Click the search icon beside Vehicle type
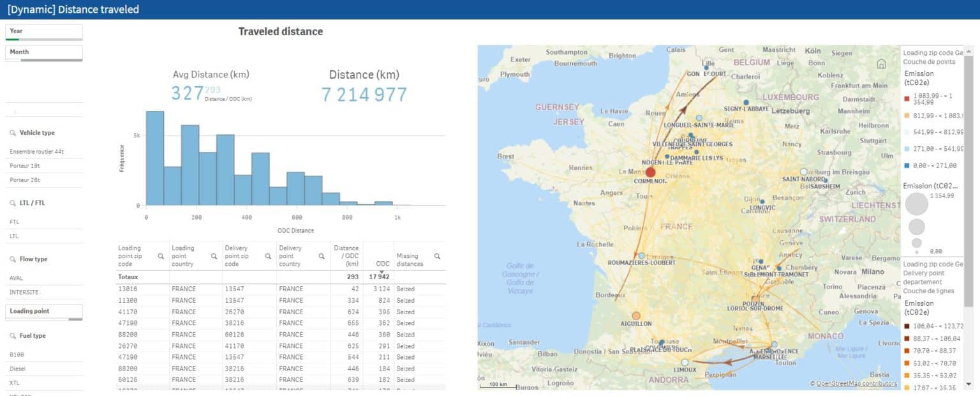The height and width of the screenshot is (396, 980). (13, 132)
